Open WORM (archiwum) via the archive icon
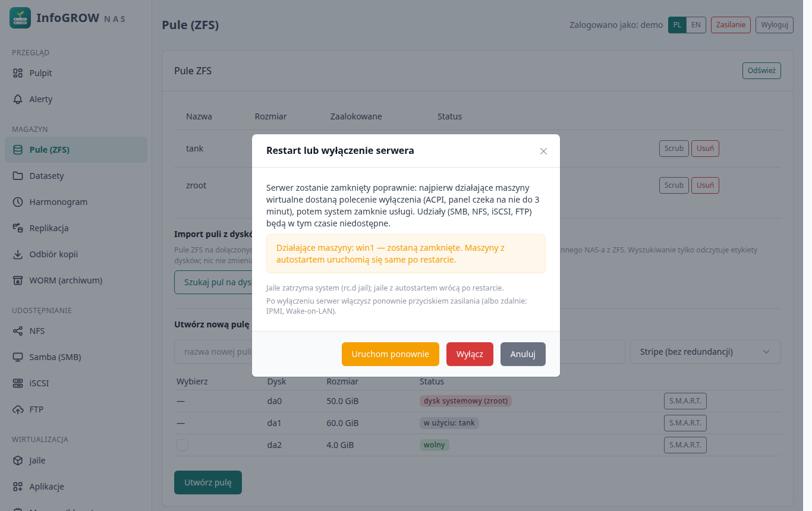 coord(18,280)
